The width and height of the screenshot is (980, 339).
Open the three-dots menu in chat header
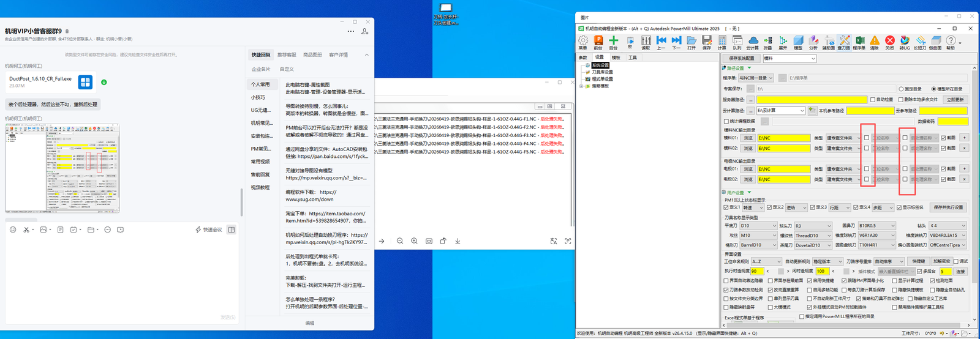pos(350,31)
